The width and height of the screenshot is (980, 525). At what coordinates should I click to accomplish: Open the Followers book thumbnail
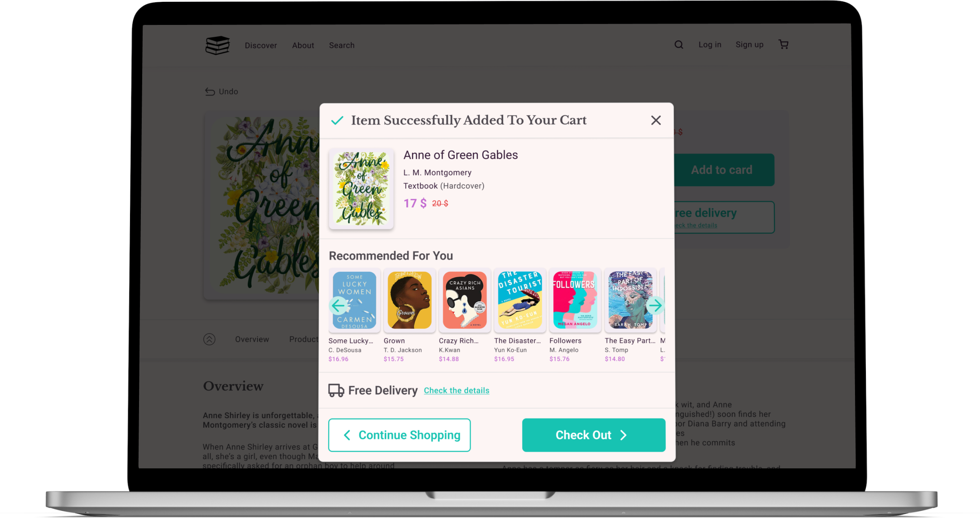pos(575,300)
